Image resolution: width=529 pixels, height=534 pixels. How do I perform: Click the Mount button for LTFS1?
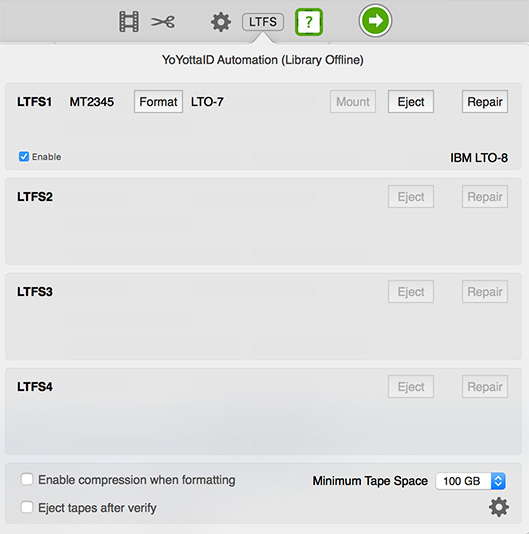click(x=353, y=101)
